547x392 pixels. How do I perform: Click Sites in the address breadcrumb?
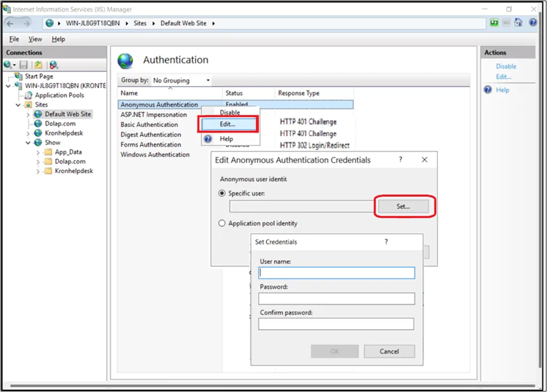(x=140, y=23)
